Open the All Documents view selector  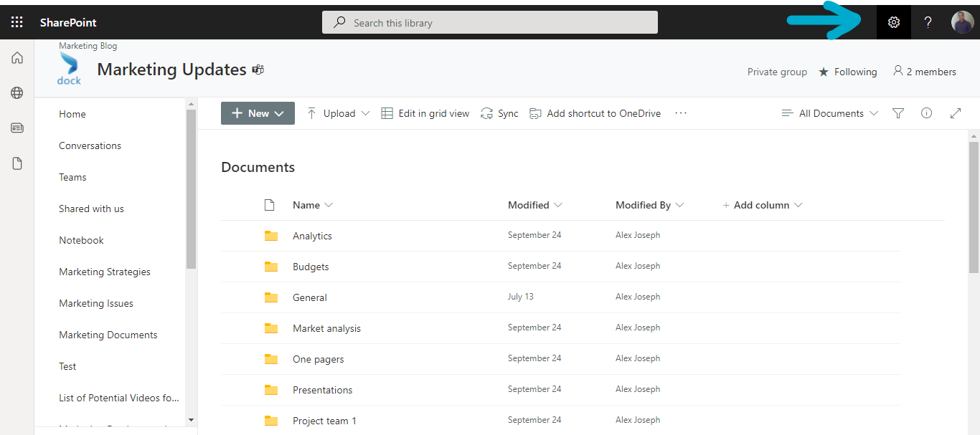click(x=829, y=113)
